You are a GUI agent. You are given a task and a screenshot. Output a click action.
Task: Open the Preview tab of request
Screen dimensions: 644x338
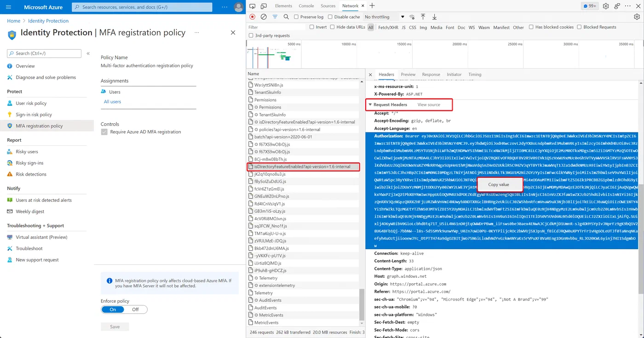(x=408, y=74)
